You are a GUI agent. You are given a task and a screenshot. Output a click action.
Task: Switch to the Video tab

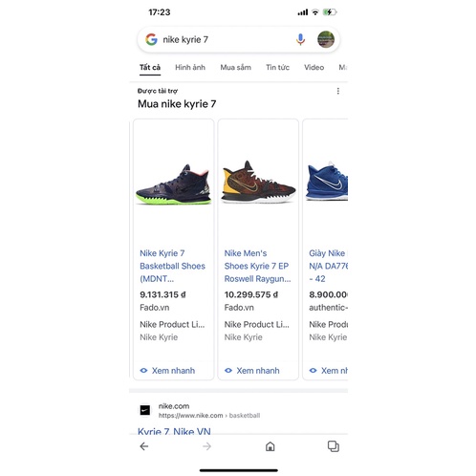pyautogui.click(x=314, y=68)
